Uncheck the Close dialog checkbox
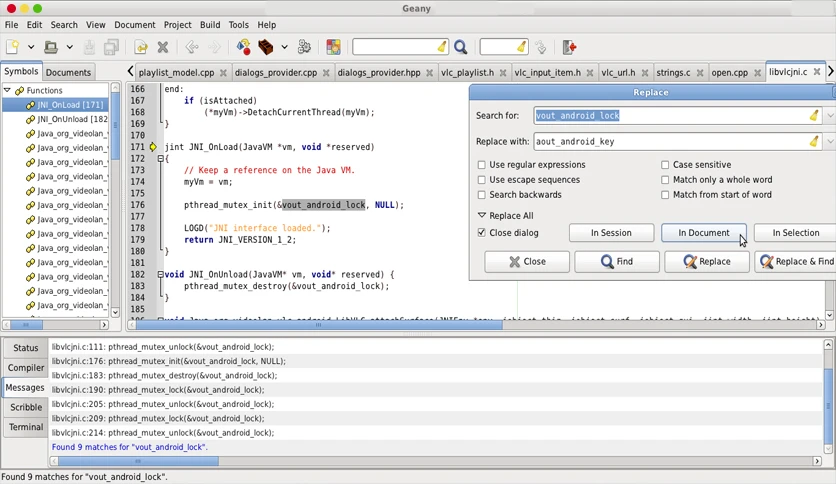Viewport: 836px width, 484px height. (482, 232)
